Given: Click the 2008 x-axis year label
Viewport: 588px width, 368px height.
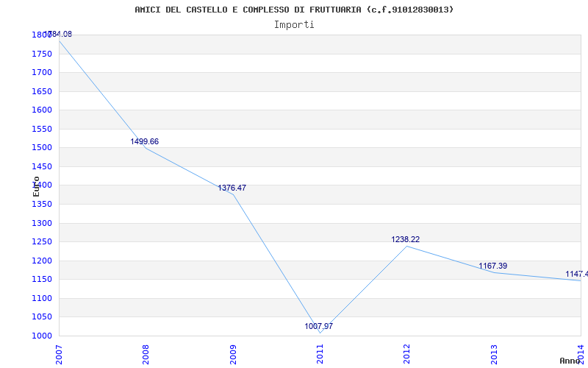Looking at the screenshot, I should pos(146,355).
